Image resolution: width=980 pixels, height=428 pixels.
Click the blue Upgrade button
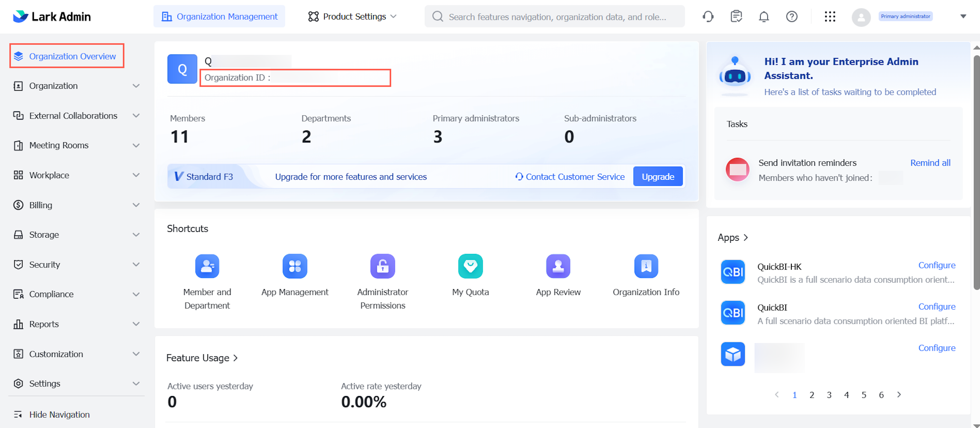pos(657,177)
